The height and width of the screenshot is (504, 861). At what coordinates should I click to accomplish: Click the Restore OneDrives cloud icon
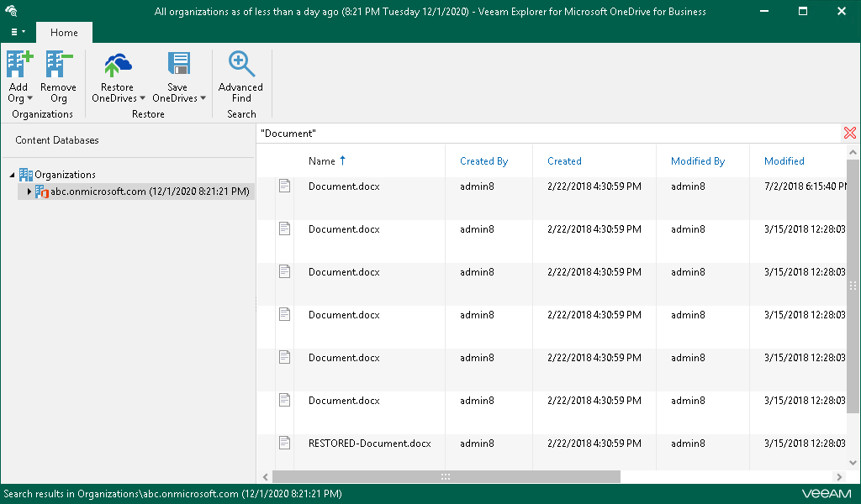[118, 65]
